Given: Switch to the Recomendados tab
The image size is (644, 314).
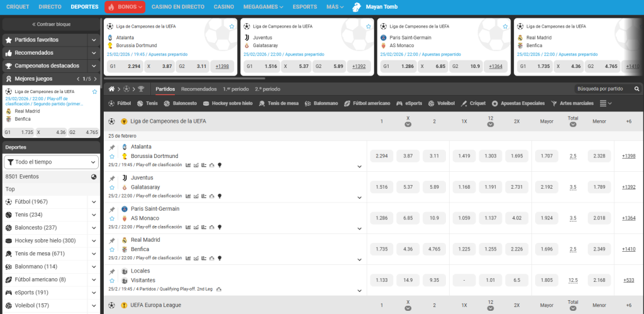Looking at the screenshot, I should pyautogui.click(x=199, y=89).
